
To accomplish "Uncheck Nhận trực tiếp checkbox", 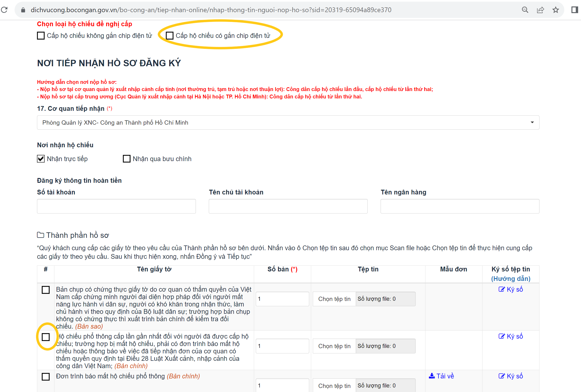I will (41, 159).
